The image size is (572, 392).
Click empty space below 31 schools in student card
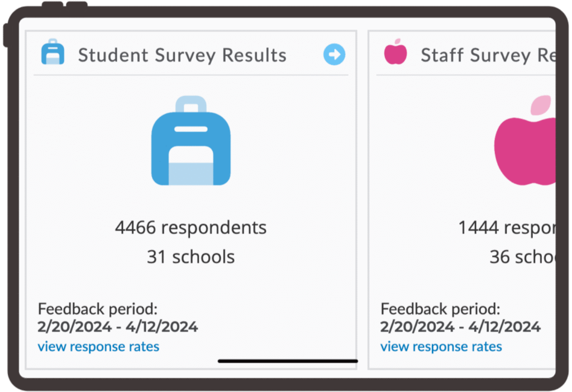point(191,285)
